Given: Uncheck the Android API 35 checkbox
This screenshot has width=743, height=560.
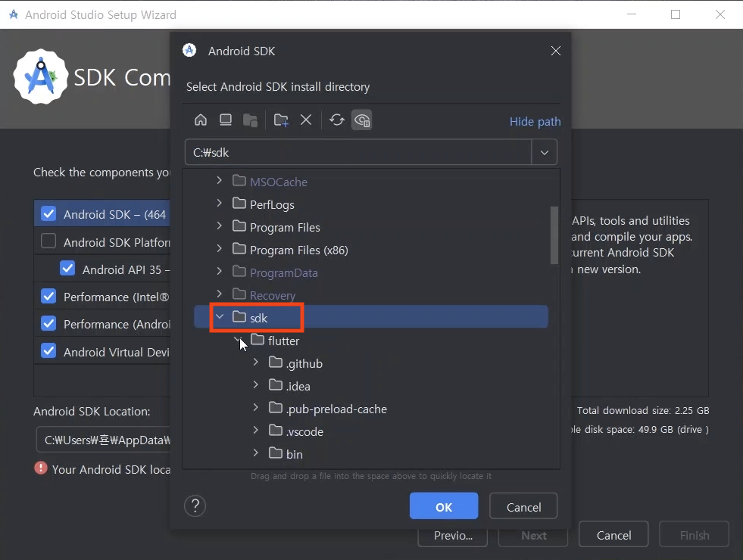Looking at the screenshot, I should [67, 269].
